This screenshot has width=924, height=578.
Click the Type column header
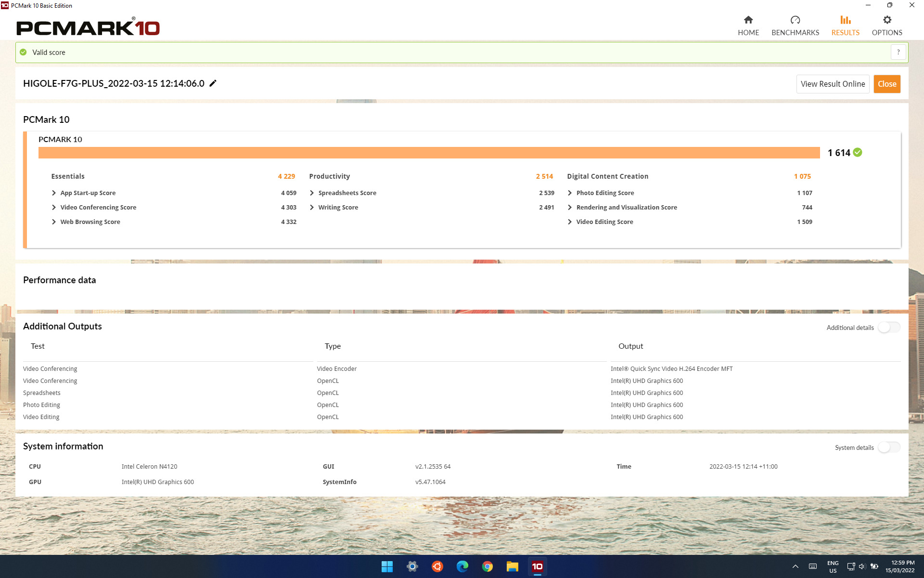(333, 346)
